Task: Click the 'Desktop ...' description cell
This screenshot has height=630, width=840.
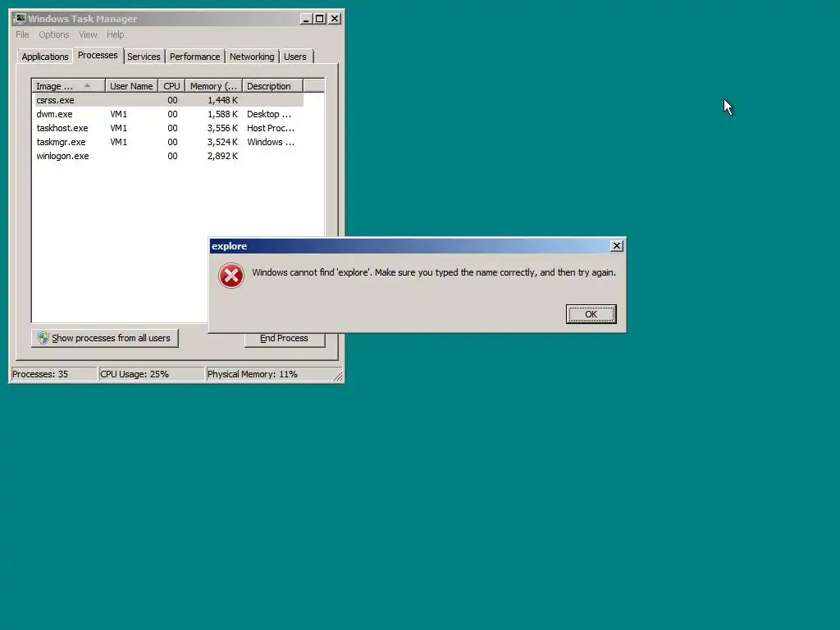Action: click(269, 114)
